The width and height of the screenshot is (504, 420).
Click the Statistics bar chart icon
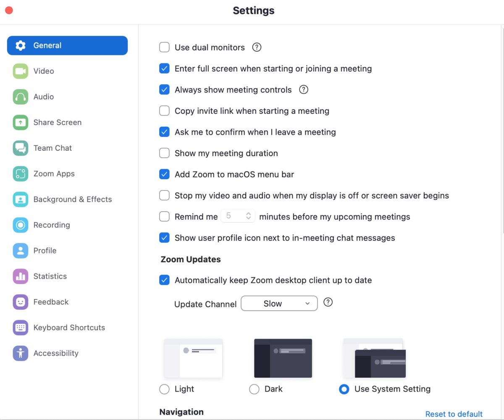click(21, 276)
